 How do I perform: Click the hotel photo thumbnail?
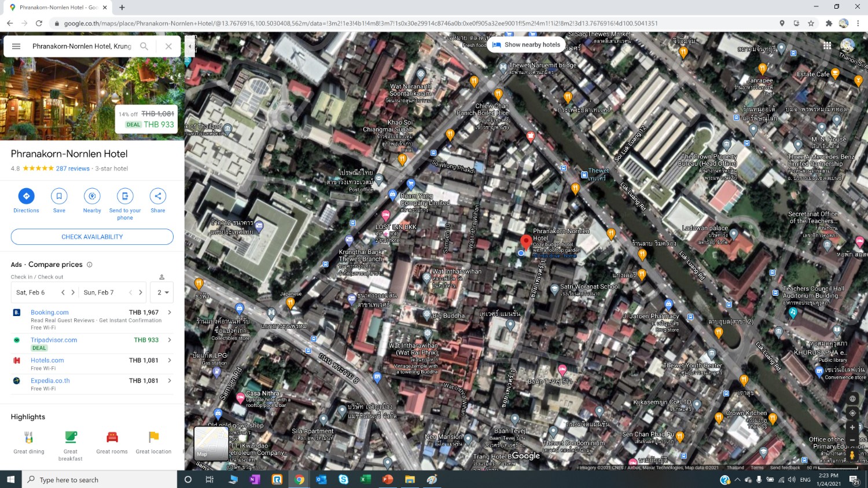tap(92, 98)
